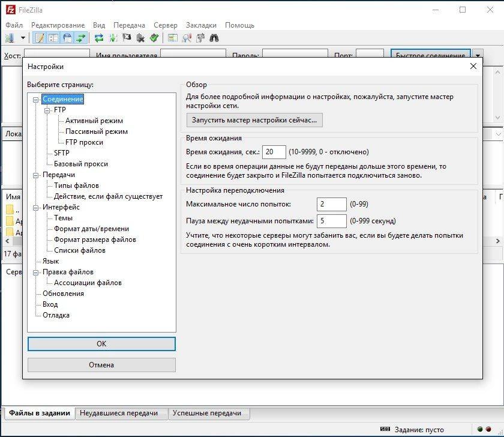Image resolution: width=504 pixels, height=437 pixels.
Task: Select Базовый прокси settings page
Action: point(81,164)
